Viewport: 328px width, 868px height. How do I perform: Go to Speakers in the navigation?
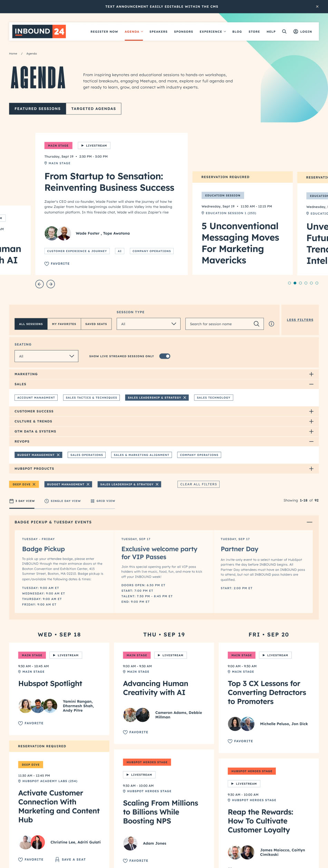(158, 31)
